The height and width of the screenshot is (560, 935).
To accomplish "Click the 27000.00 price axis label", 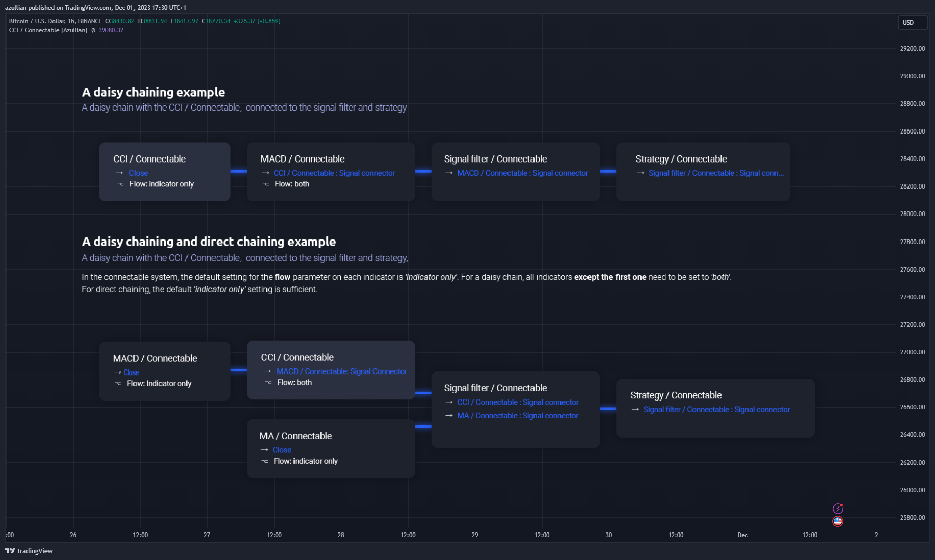I will coord(913,352).
